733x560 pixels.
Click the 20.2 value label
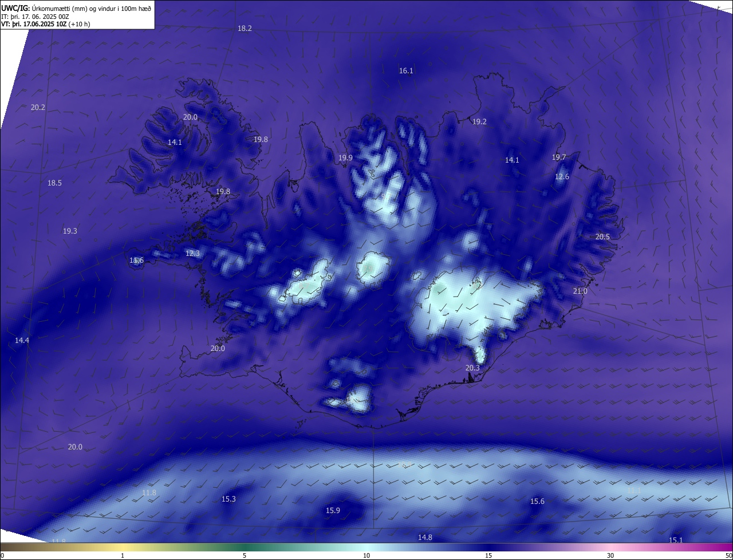[x=38, y=107]
